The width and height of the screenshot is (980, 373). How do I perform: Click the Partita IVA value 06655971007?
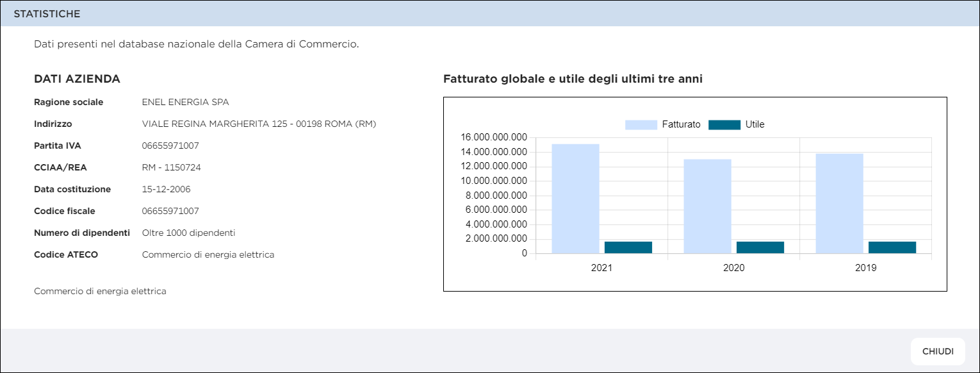coord(170,145)
